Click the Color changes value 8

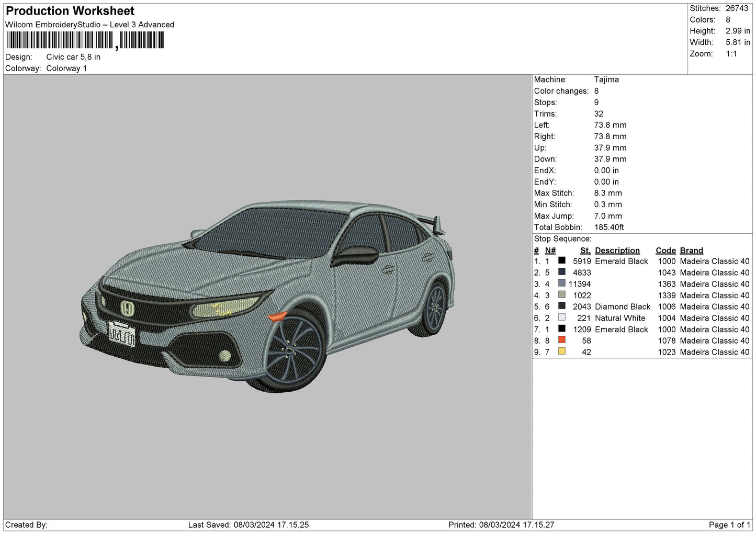click(x=596, y=91)
